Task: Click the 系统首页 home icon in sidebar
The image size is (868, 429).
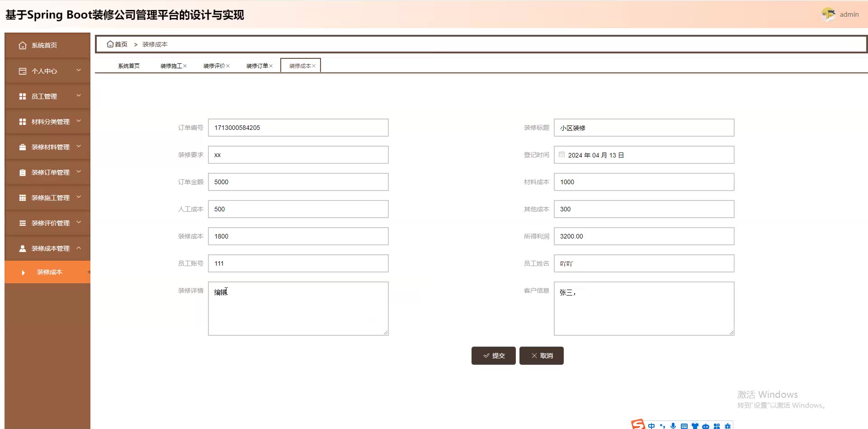Action: pos(23,45)
